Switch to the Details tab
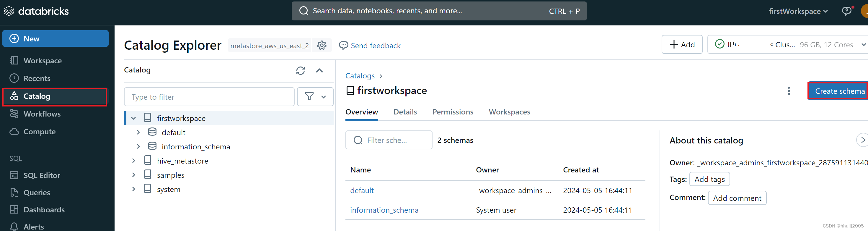The image size is (868, 231). 405,112
